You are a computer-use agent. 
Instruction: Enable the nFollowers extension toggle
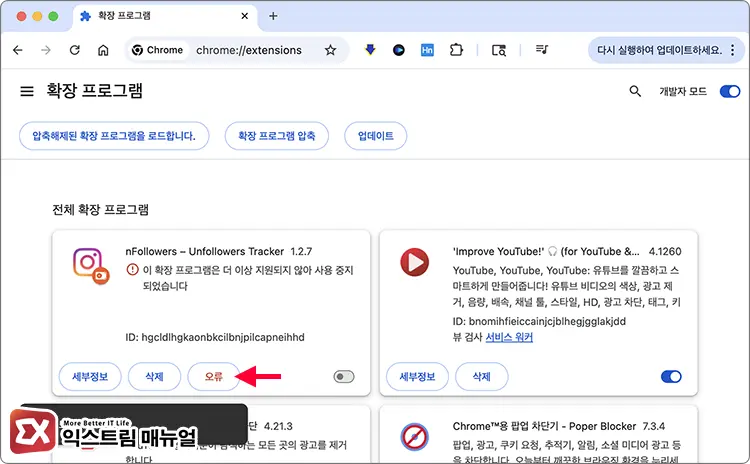point(344,377)
